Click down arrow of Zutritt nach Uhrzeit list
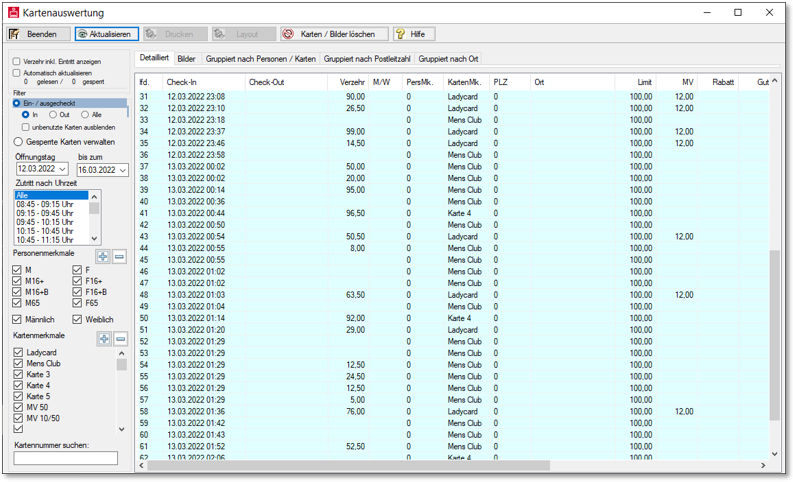793x482 pixels. click(x=94, y=239)
